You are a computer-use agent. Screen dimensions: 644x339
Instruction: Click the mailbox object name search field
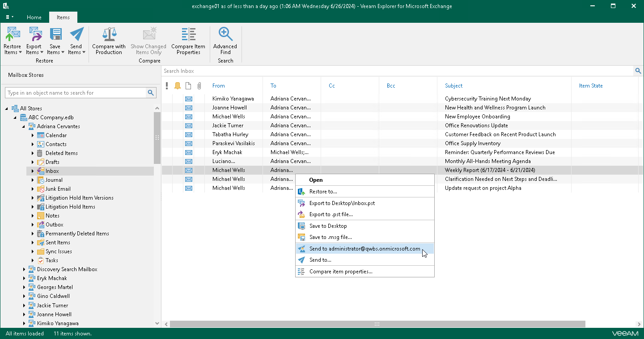(x=76, y=93)
